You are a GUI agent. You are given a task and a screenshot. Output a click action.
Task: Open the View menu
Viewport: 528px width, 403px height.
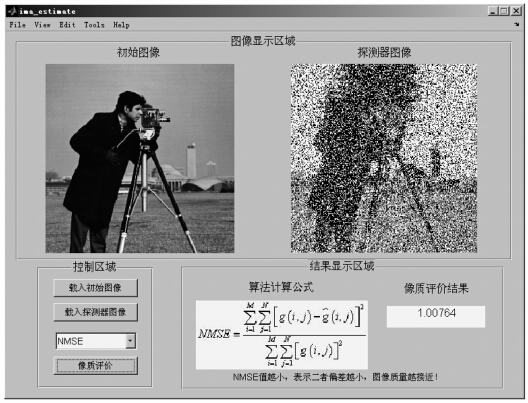coord(42,25)
